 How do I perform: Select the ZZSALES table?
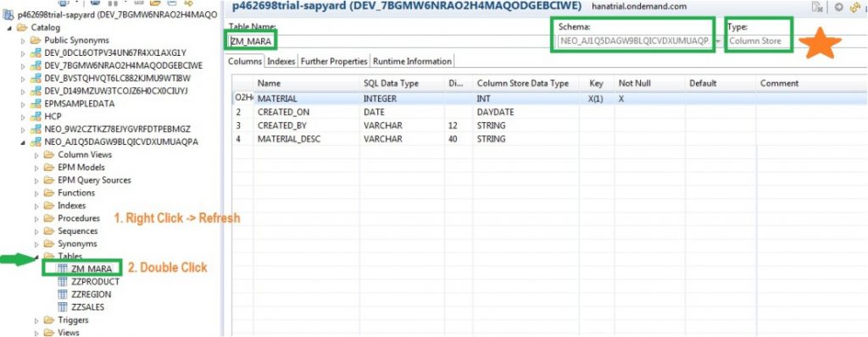tap(87, 307)
